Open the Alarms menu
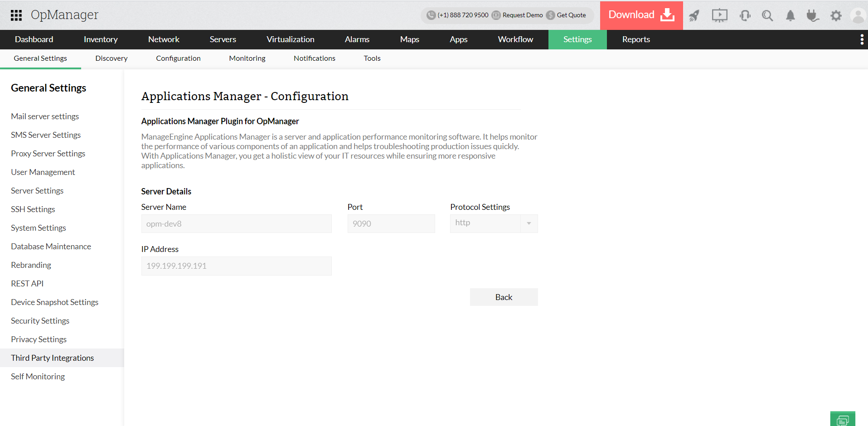This screenshot has width=868, height=426. tap(357, 40)
